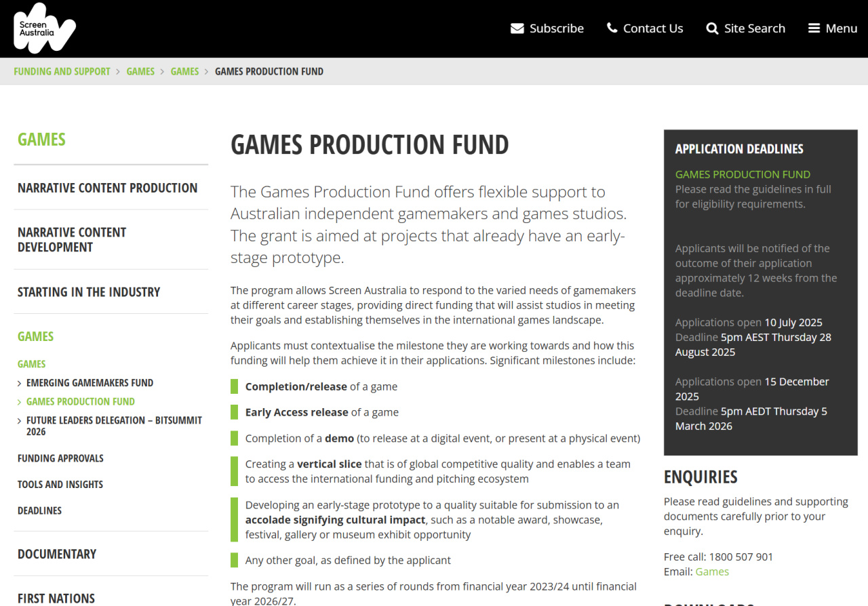The width and height of the screenshot is (868, 606).
Task: Click the '12 weeks' notification paragraph
Action: (x=756, y=270)
